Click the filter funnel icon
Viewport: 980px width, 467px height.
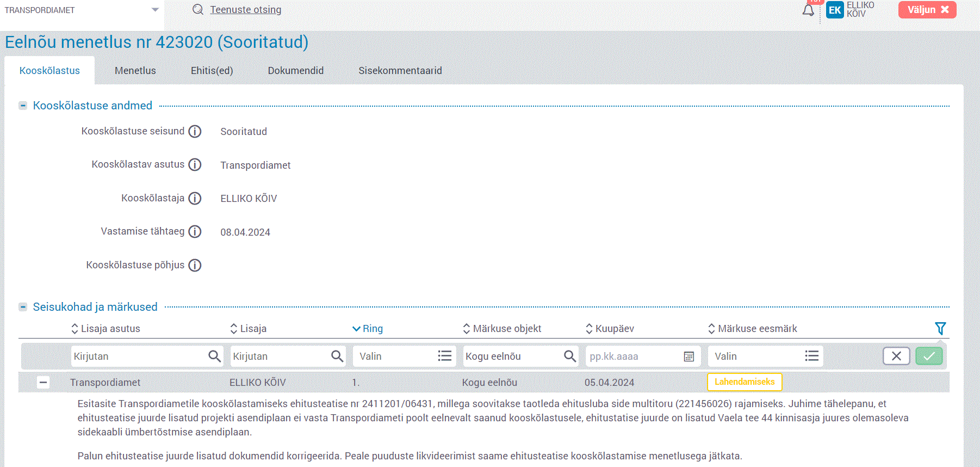pos(940,328)
